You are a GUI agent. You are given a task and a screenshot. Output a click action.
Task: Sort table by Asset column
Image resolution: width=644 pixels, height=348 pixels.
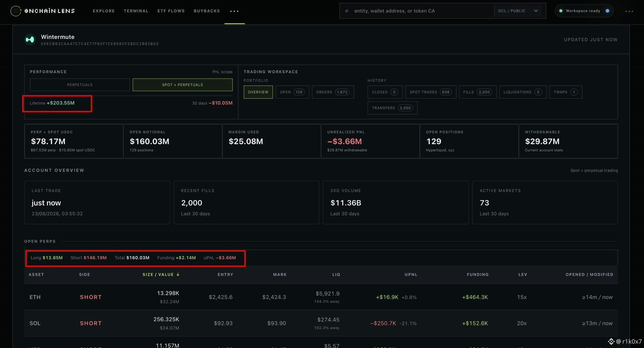[36, 274]
